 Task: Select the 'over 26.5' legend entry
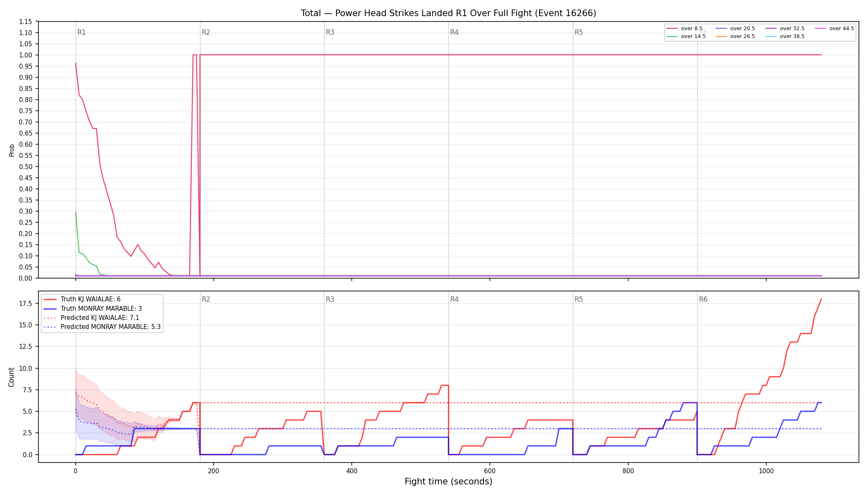click(x=735, y=36)
